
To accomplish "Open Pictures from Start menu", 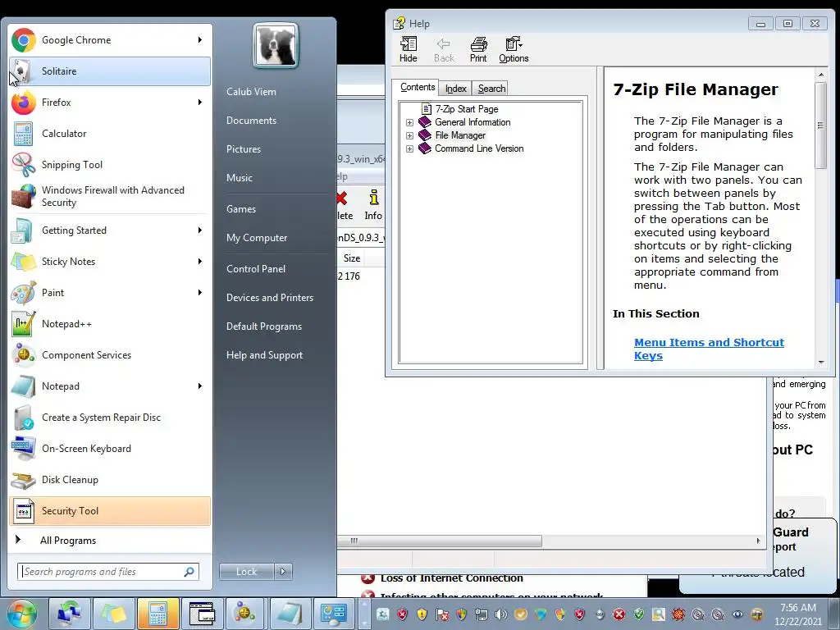I will (244, 149).
